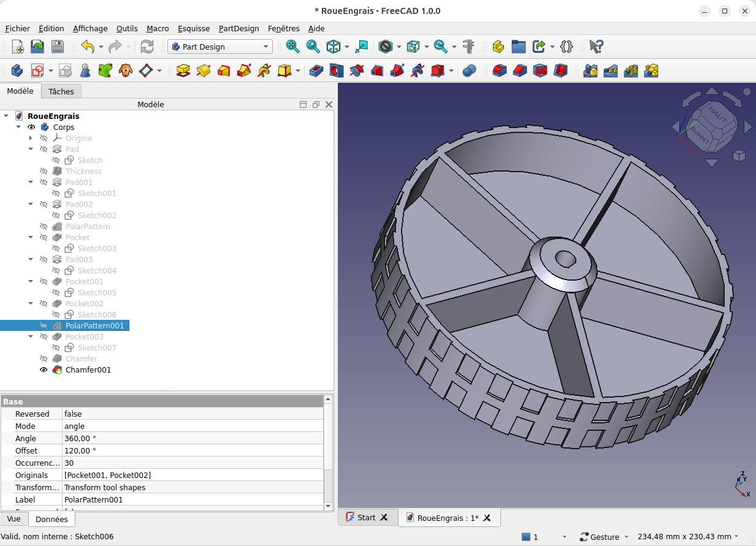Select the Revolution tool icon
Image resolution: width=756 pixels, height=546 pixels.
point(203,70)
